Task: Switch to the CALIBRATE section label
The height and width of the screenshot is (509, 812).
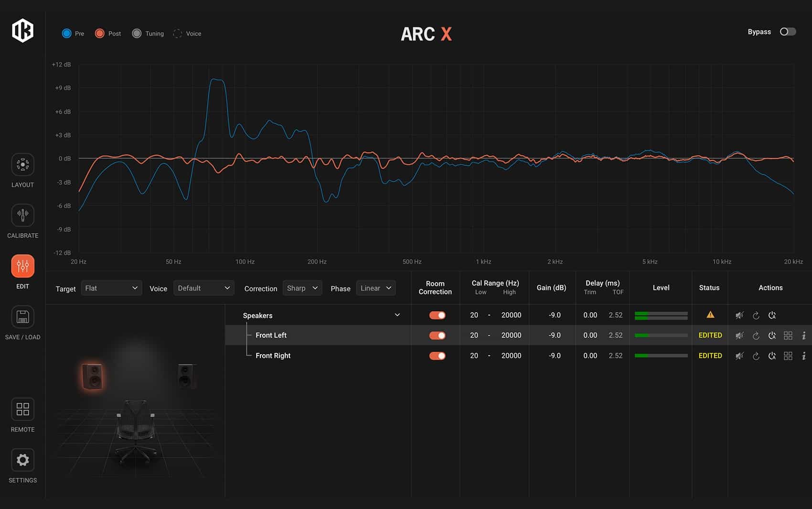Action: tap(22, 236)
